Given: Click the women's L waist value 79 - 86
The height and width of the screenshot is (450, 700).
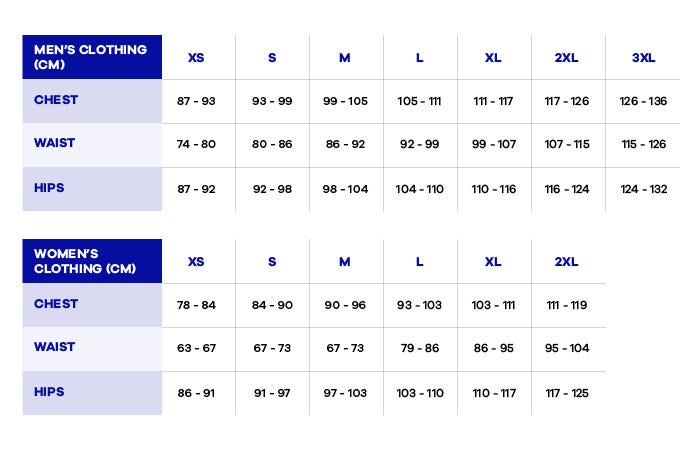Looking at the screenshot, I should 420,349.
